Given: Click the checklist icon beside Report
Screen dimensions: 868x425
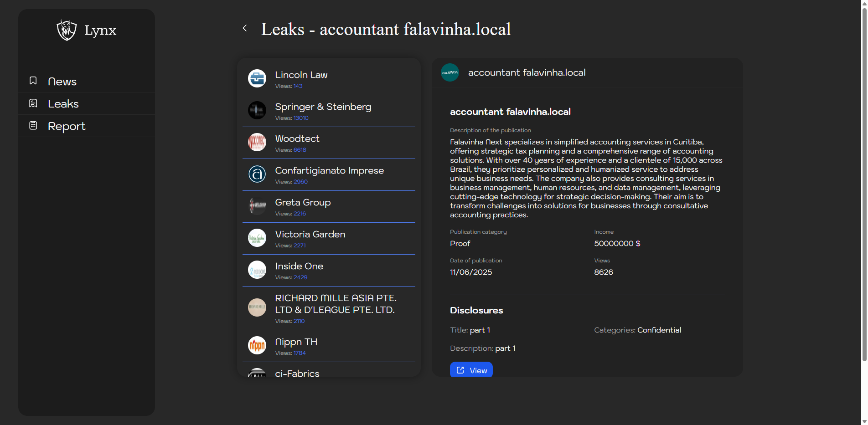Looking at the screenshot, I should tap(33, 126).
